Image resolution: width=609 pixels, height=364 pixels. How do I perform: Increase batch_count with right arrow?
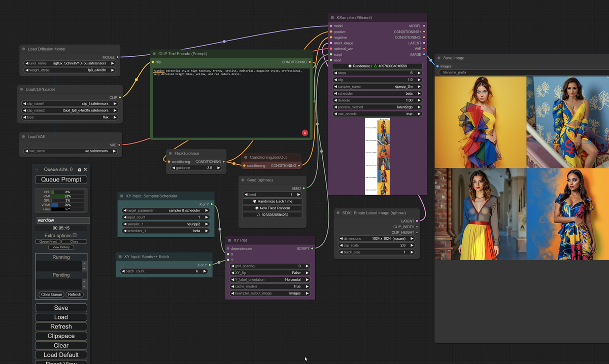pyautogui.click(x=205, y=271)
